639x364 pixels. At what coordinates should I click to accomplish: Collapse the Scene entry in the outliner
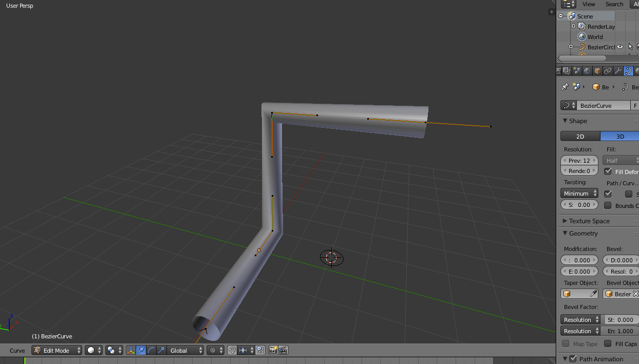click(560, 15)
